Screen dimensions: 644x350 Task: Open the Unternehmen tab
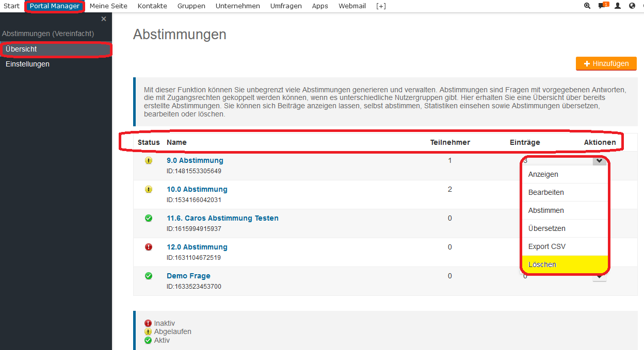[238, 6]
